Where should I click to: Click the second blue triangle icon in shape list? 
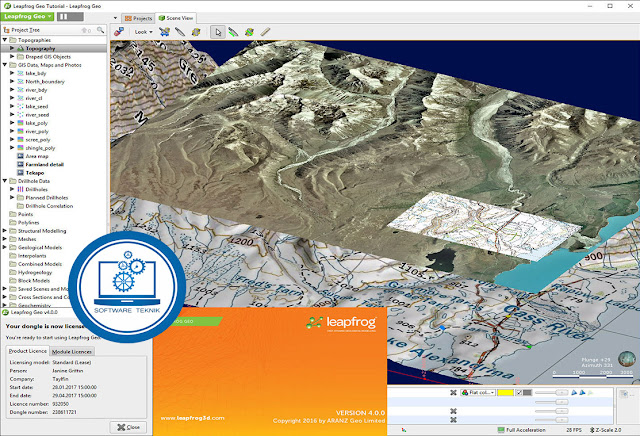(x=582, y=392)
